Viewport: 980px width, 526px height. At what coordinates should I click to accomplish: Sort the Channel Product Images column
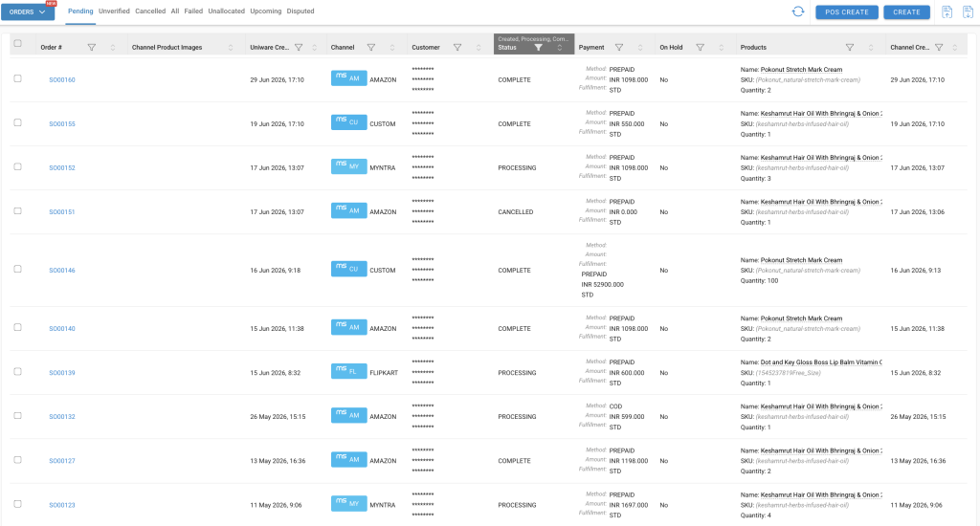[x=231, y=48]
